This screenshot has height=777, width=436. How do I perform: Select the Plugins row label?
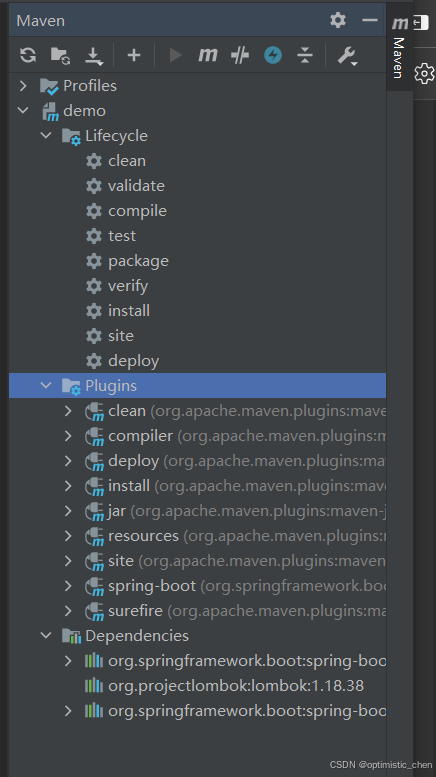[x=111, y=386]
